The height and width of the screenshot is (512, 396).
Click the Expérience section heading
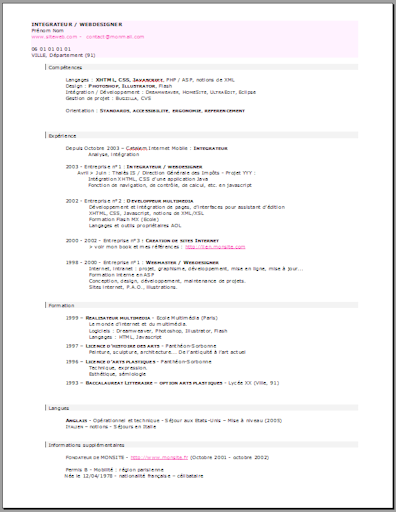(x=62, y=136)
